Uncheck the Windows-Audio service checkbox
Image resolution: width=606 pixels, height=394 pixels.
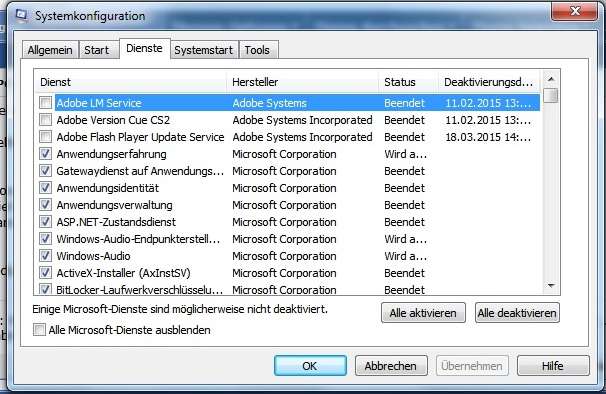point(46,256)
